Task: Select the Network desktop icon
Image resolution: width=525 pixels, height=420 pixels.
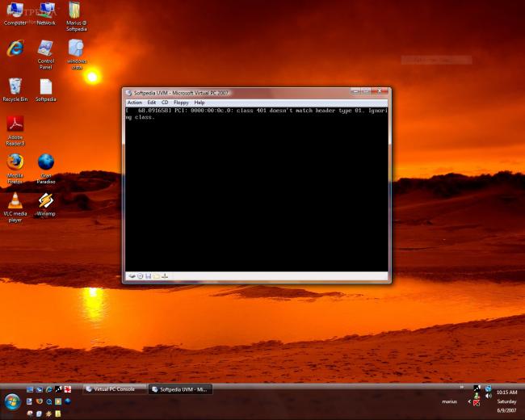Action: [46, 14]
